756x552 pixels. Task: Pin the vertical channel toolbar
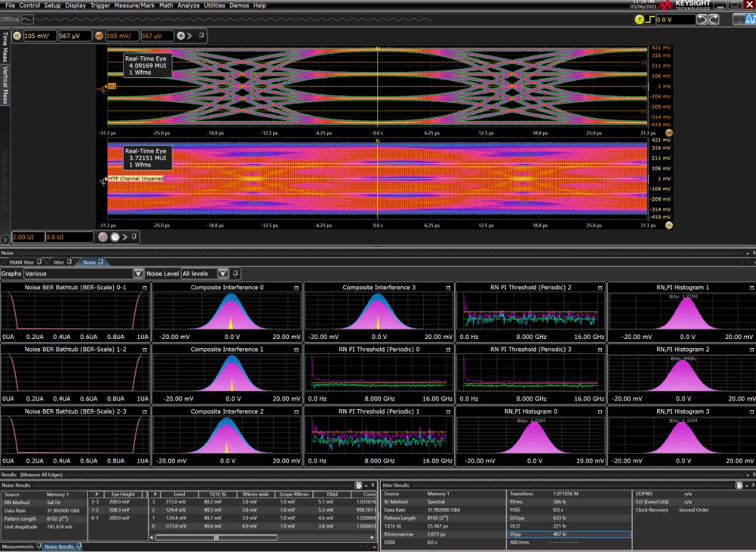[202, 35]
